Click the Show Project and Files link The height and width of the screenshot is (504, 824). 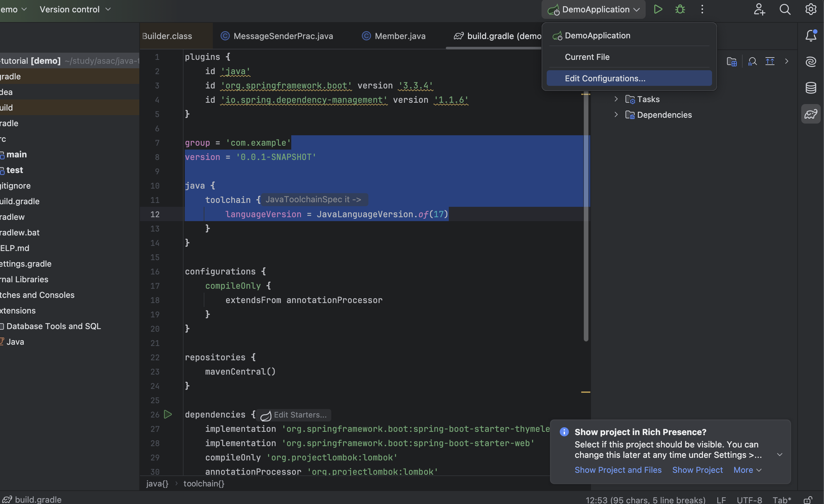click(x=618, y=470)
